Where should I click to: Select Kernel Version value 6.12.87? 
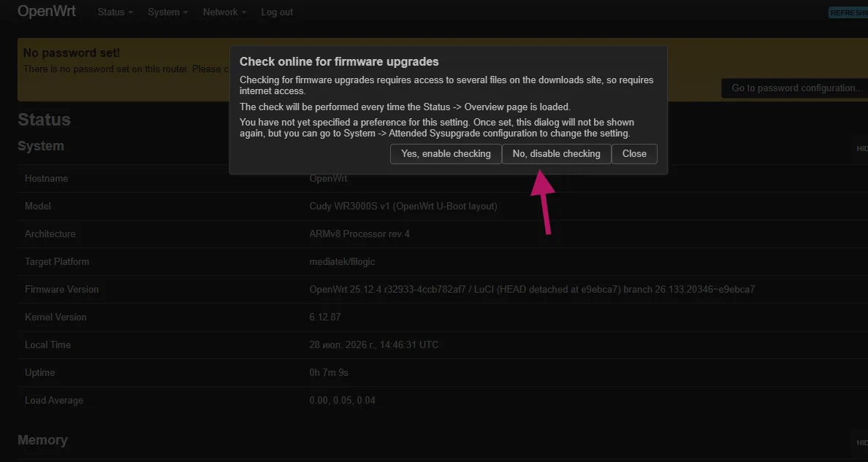pyautogui.click(x=325, y=317)
